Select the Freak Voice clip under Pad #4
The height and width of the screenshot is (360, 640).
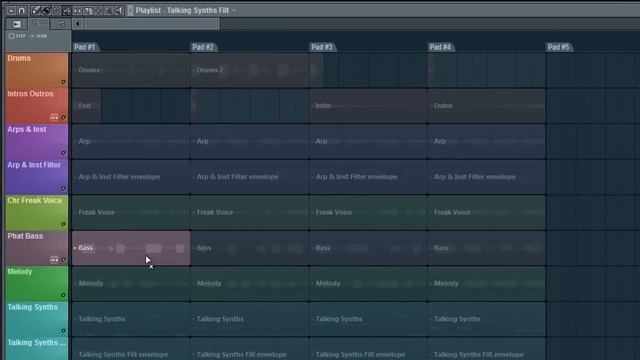pos(487,213)
